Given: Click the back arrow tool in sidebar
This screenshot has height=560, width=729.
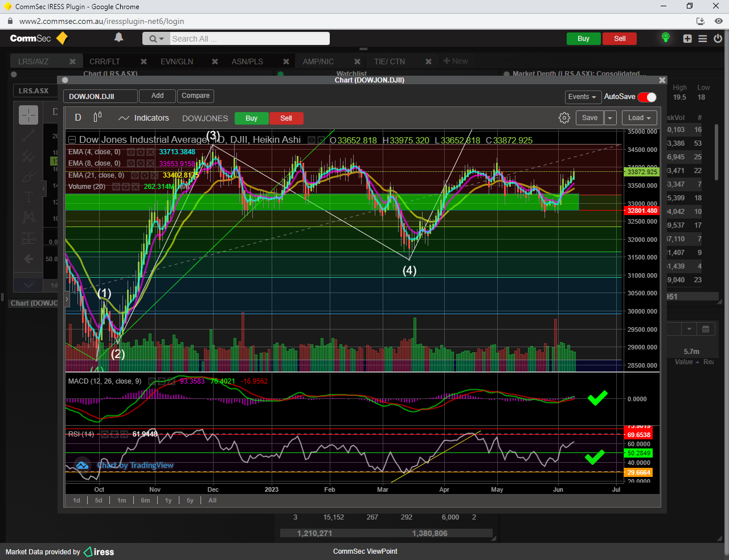Looking at the screenshot, I should (x=28, y=259).
